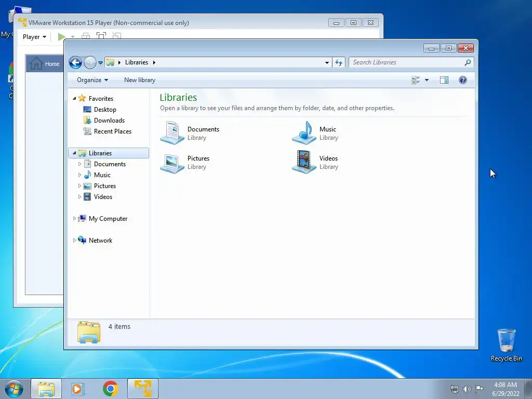Click the search magnifier icon

(468, 62)
